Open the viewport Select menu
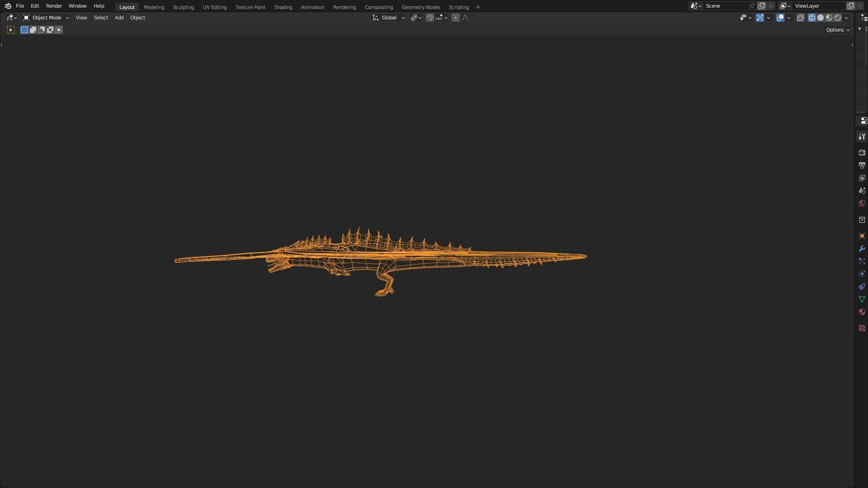The width and height of the screenshot is (868, 488). tap(101, 18)
